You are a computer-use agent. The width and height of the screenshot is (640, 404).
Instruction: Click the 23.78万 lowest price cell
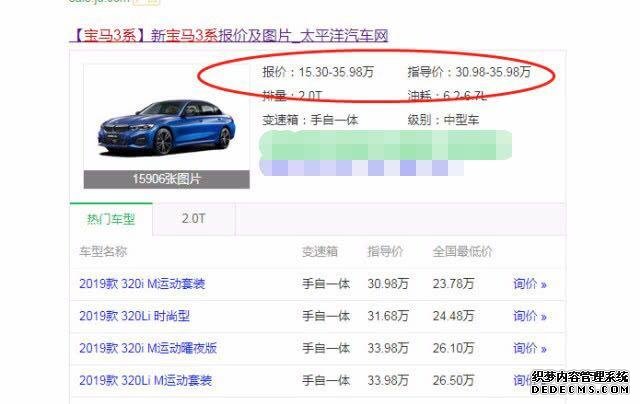coord(453,284)
